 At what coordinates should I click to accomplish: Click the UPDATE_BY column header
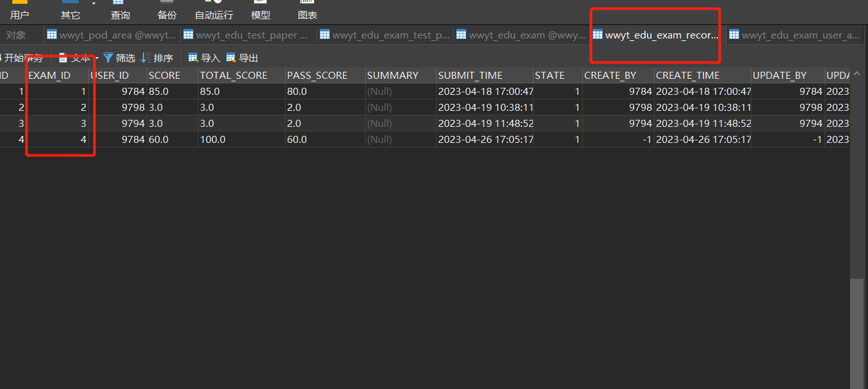coord(788,76)
